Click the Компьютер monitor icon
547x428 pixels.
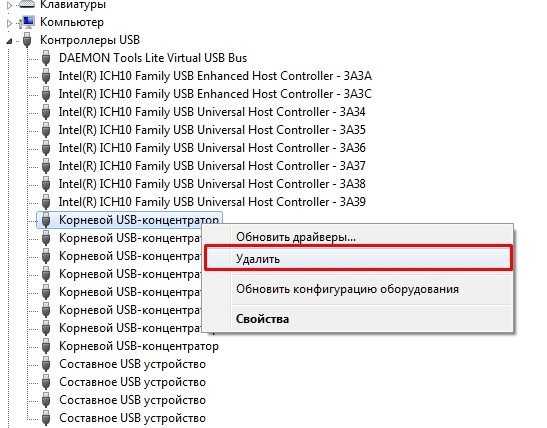[27, 22]
